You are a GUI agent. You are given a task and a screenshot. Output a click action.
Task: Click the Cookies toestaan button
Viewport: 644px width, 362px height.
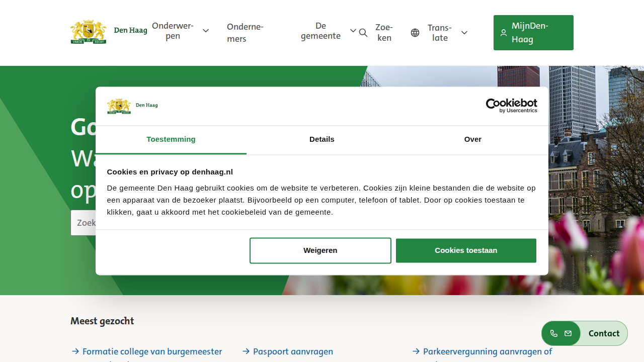(466, 250)
